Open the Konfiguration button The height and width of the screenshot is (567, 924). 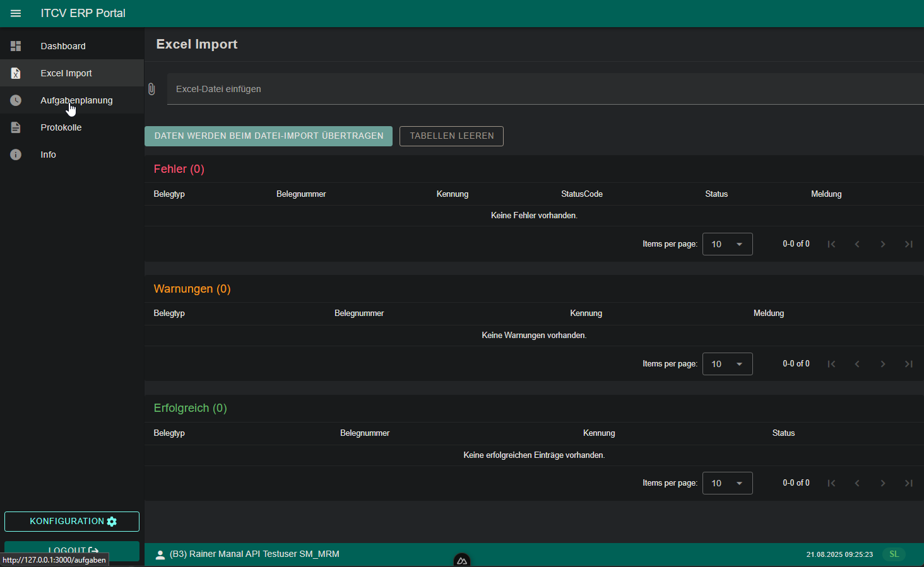tap(72, 522)
